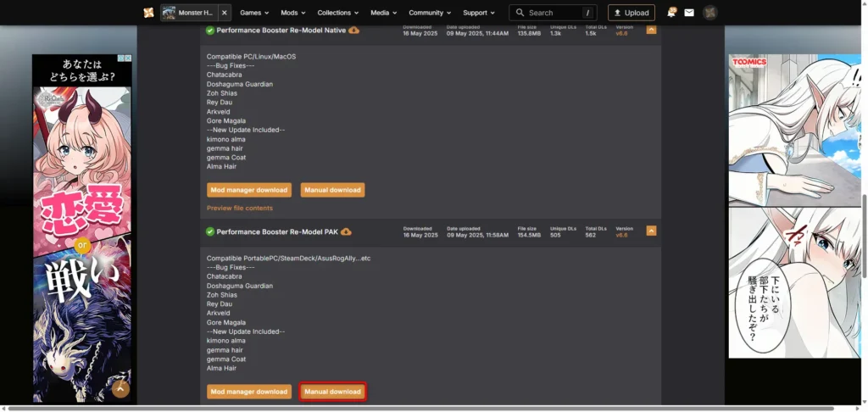Click the Unique DLs 505 value

point(555,236)
